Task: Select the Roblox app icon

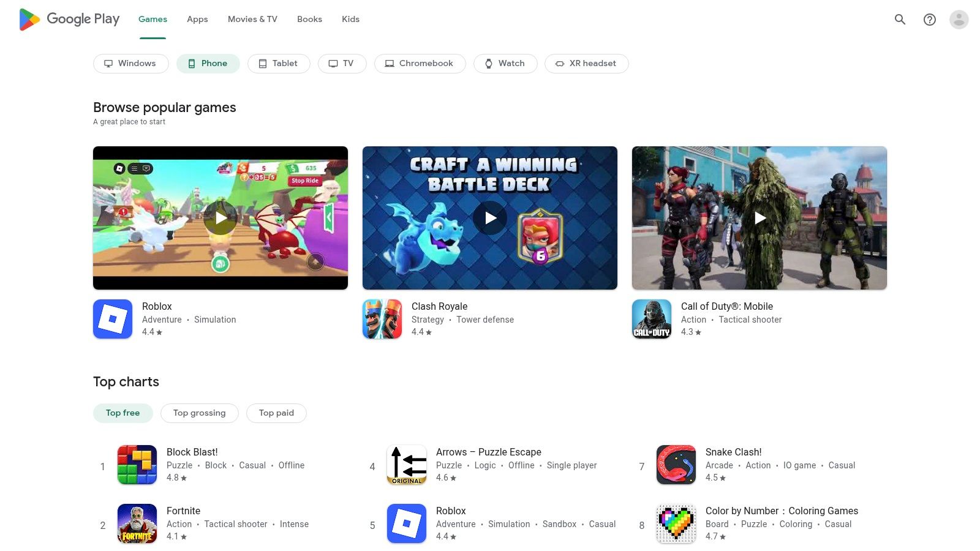Action: pyautogui.click(x=113, y=318)
